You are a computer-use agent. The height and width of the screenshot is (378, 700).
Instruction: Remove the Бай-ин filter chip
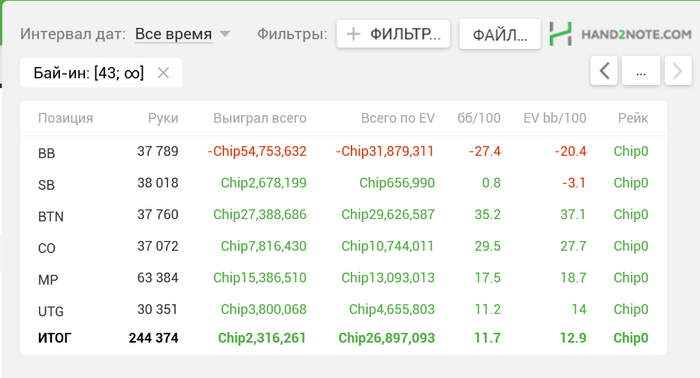point(163,73)
